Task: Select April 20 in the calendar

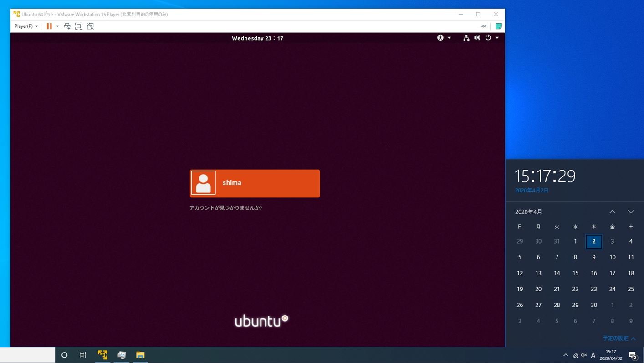Action: tap(538, 289)
